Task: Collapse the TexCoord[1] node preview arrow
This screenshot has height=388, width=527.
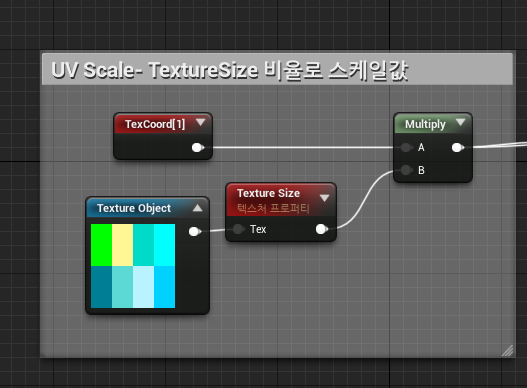Action: point(201,122)
